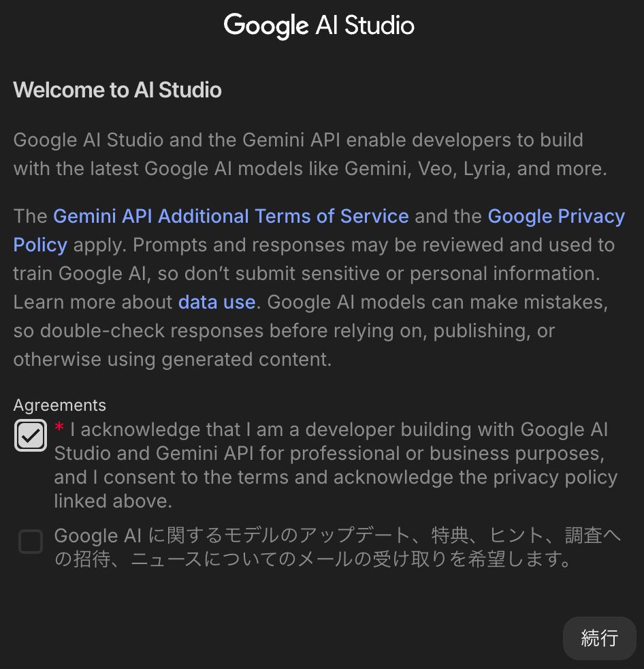Click "linked above." at the acknowledgment's end
The height and width of the screenshot is (669, 644).
(x=112, y=502)
